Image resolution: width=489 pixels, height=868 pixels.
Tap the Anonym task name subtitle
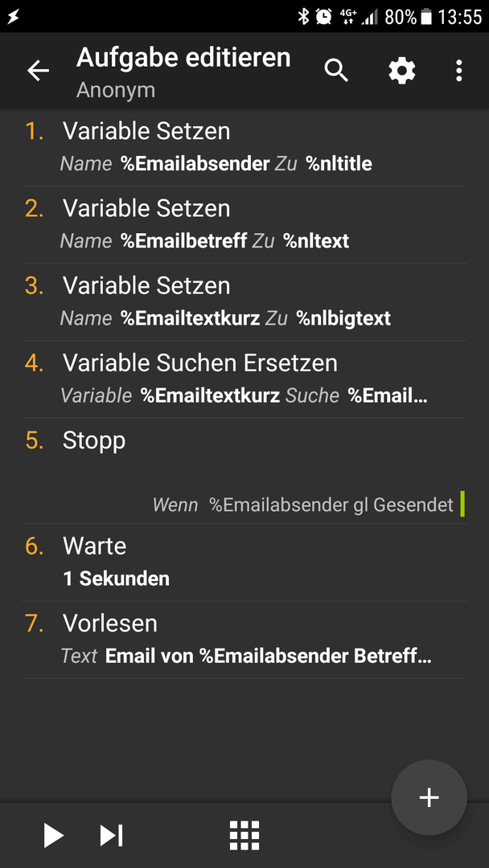click(116, 90)
